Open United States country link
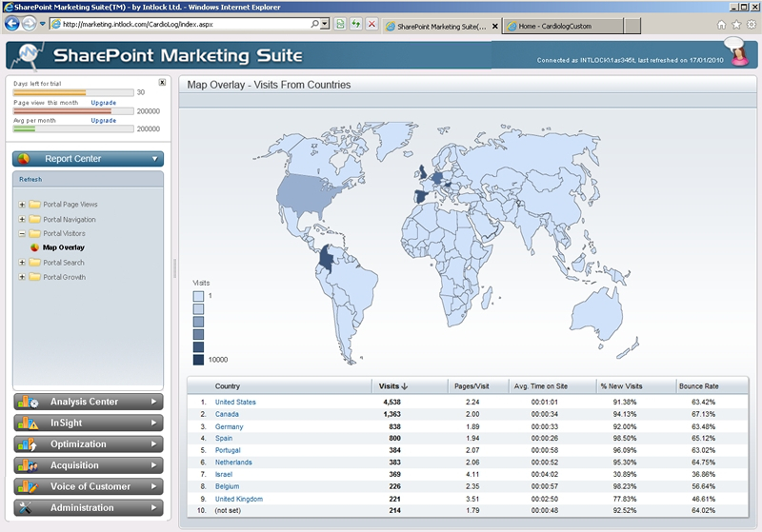Image resolution: width=762 pixels, height=532 pixels. pos(235,402)
